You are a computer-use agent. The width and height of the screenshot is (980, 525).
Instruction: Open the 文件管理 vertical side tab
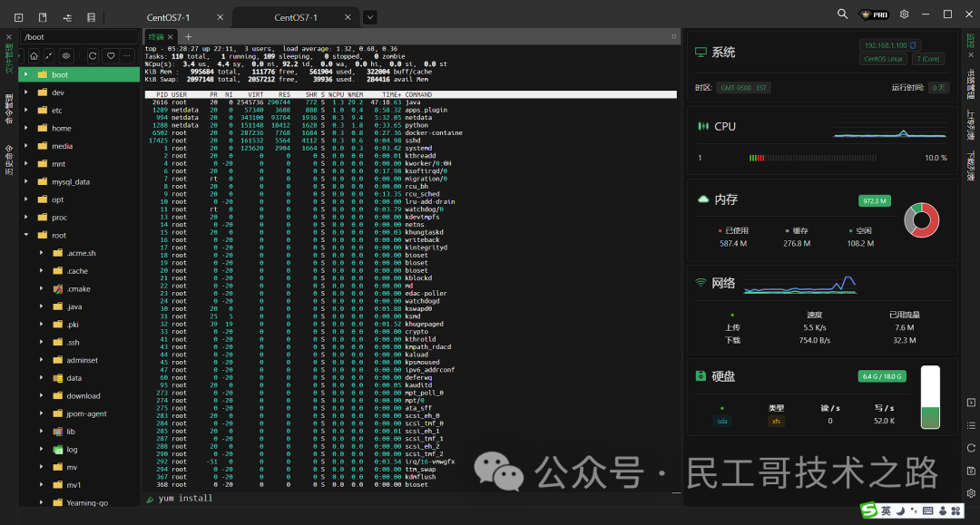point(9,59)
